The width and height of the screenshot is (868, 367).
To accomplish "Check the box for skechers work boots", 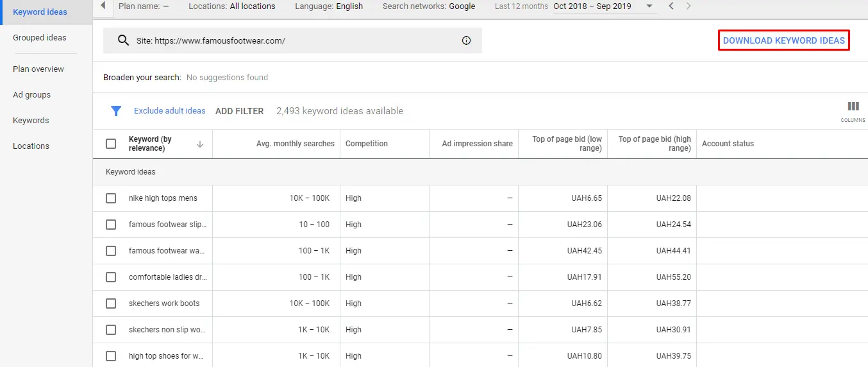I will pos(111,303).
